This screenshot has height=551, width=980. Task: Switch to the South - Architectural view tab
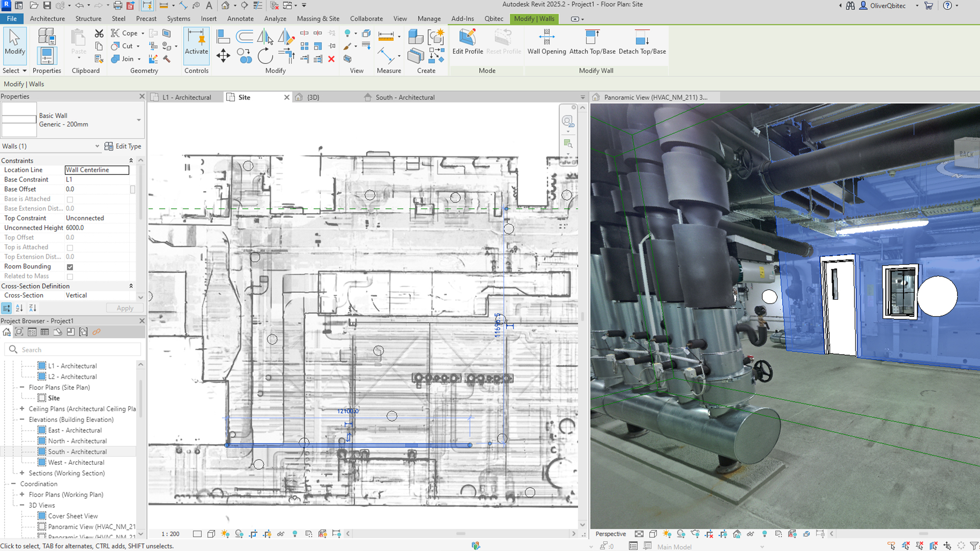point(405,97)
